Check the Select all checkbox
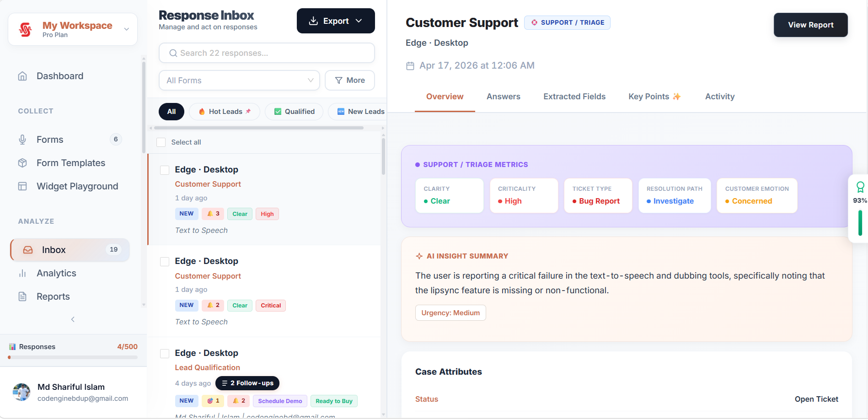 (x=161, y=142)
